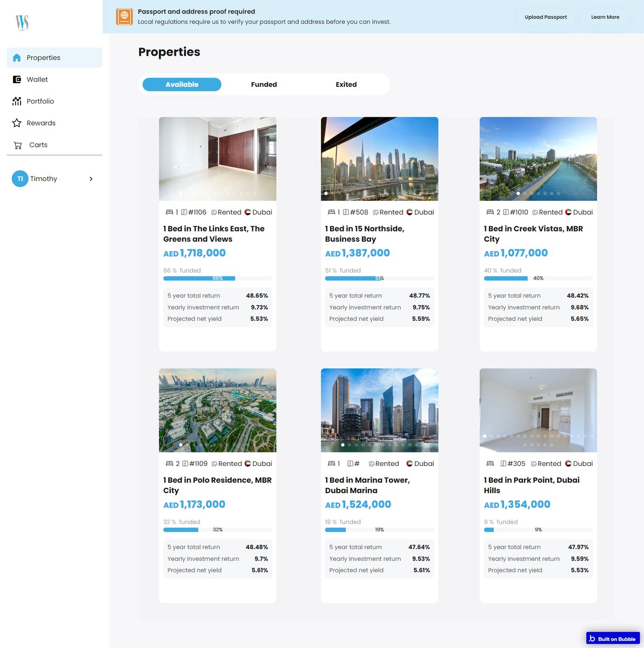
Task: Expand the Timothy account menu chevron
Action: [x=91, y=179]
